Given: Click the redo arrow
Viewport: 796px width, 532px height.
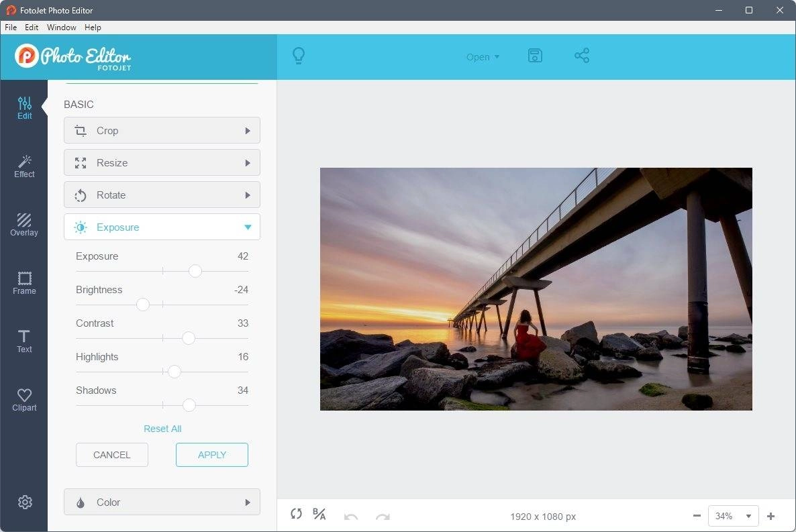Looking at the screenshot, I should [x=383, y=517].
